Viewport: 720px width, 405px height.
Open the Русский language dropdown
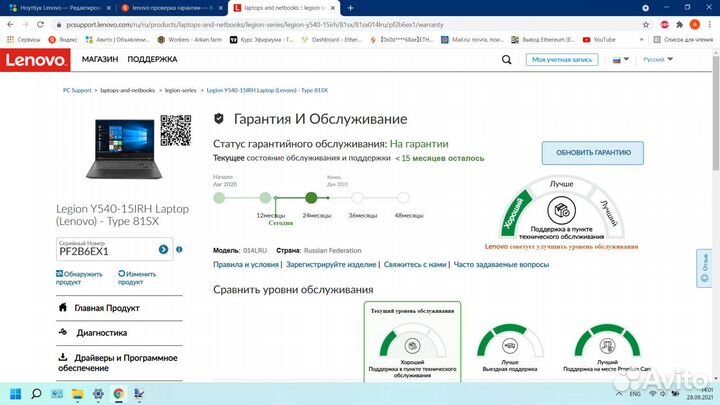coord(658,59)
